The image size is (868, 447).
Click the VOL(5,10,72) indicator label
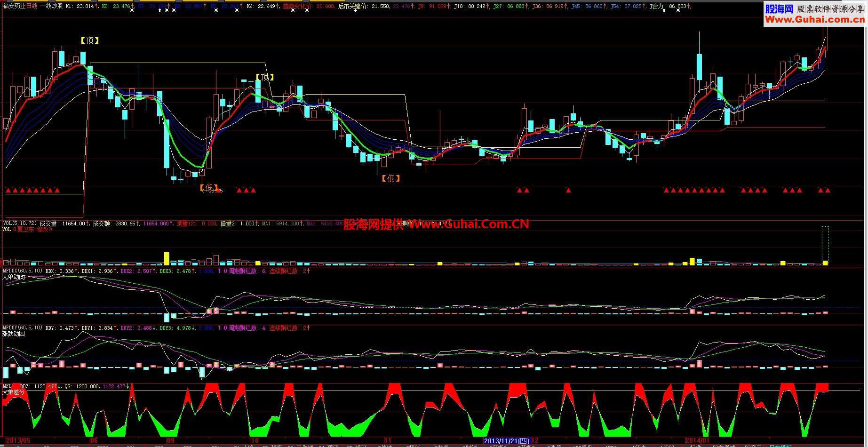pyautogui.click(x=20, y=224)
